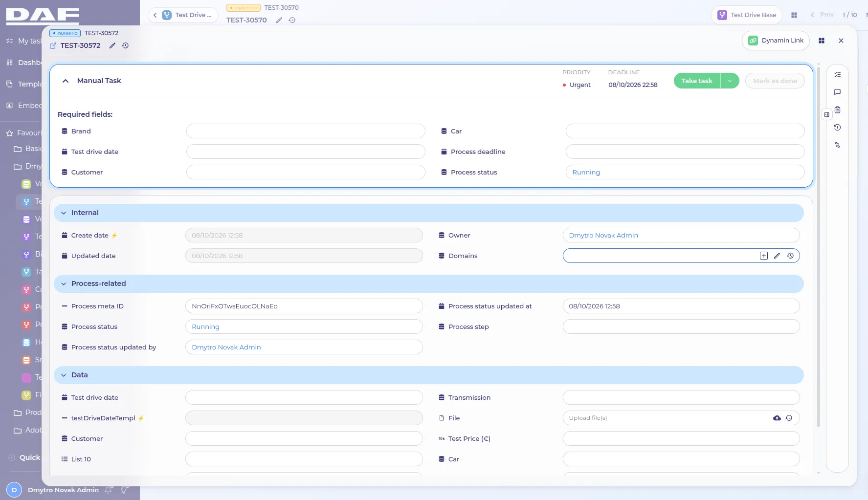868x500 pixels.
Task: Edit TEST-30570 title pencil in background page
Action: click(x=279, y=20)
